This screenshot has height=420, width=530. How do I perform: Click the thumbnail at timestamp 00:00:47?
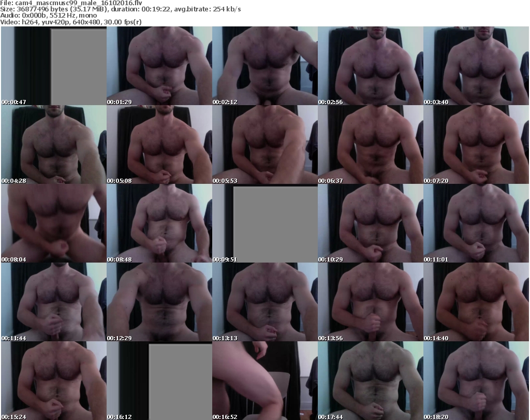(x=54, y=66)
